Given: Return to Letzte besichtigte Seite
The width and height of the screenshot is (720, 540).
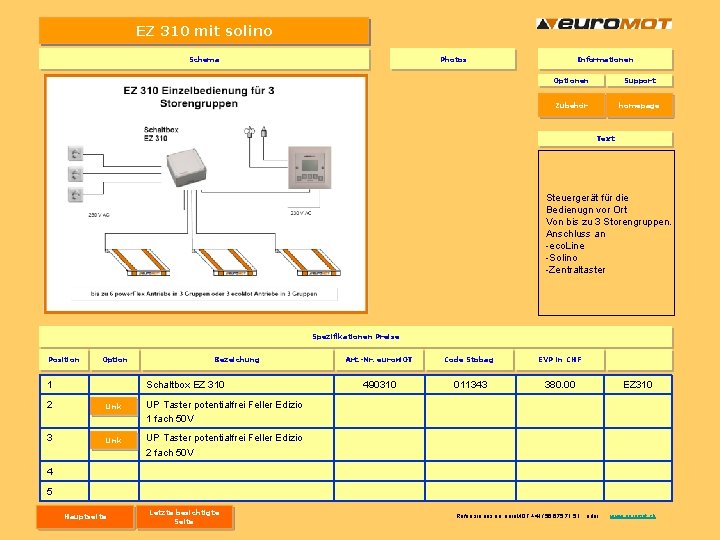Looking at the screenshot, I should (184, 517).
